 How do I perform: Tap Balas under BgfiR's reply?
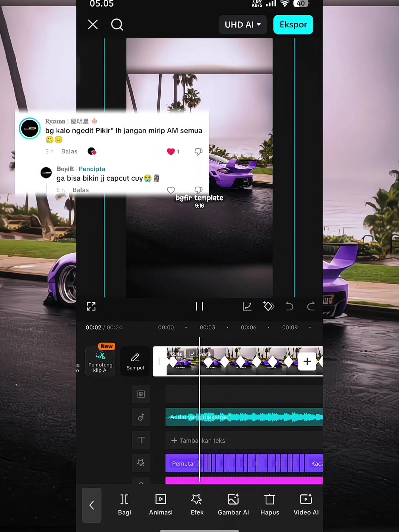pos(81,190)
